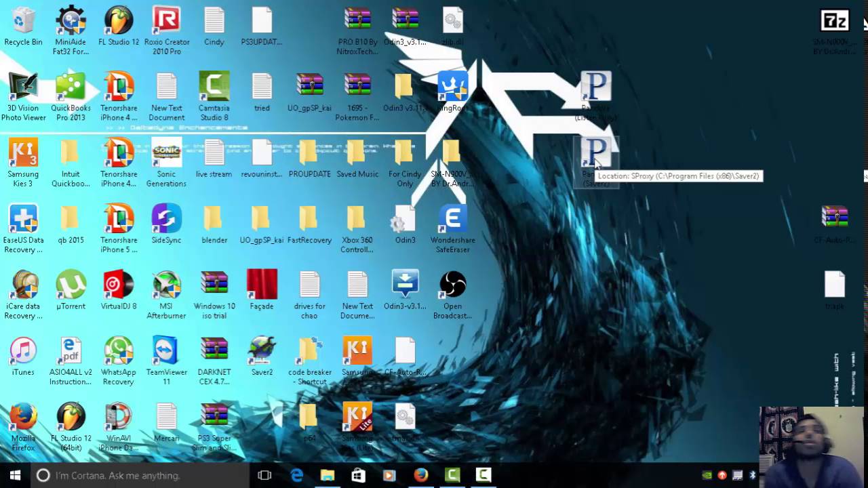
Task: Launch SideSync
Action: tap(166, 226)
